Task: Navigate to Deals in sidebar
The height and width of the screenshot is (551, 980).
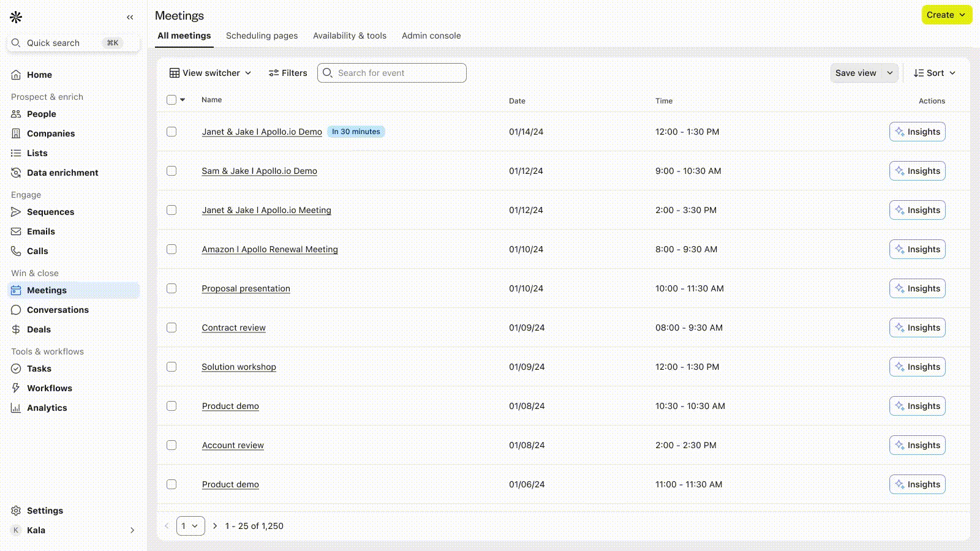Action: 39,329
